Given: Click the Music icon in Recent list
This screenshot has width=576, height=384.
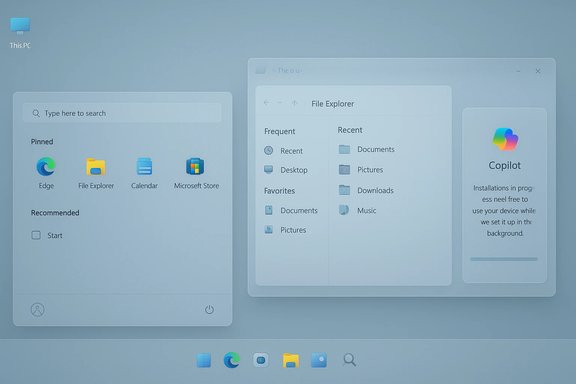Looking at the screenshot, I should [x=344, y=210].
